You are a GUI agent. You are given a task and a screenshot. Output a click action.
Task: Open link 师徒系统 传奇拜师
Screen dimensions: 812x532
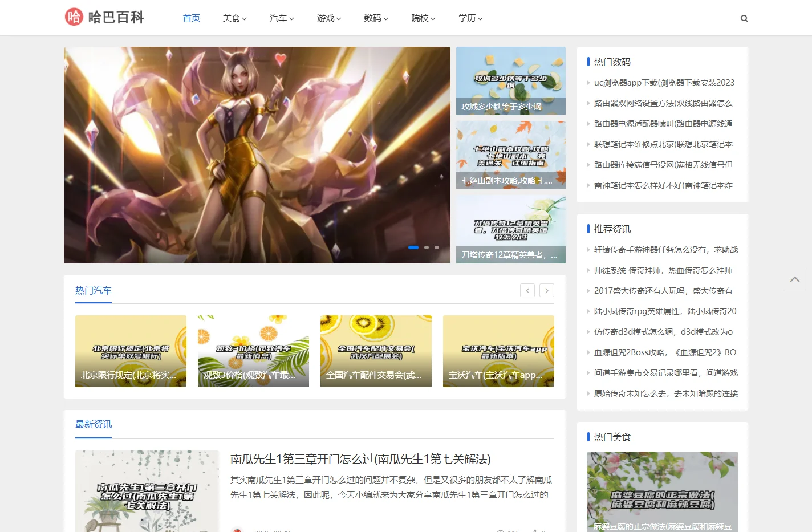point(663,270)
